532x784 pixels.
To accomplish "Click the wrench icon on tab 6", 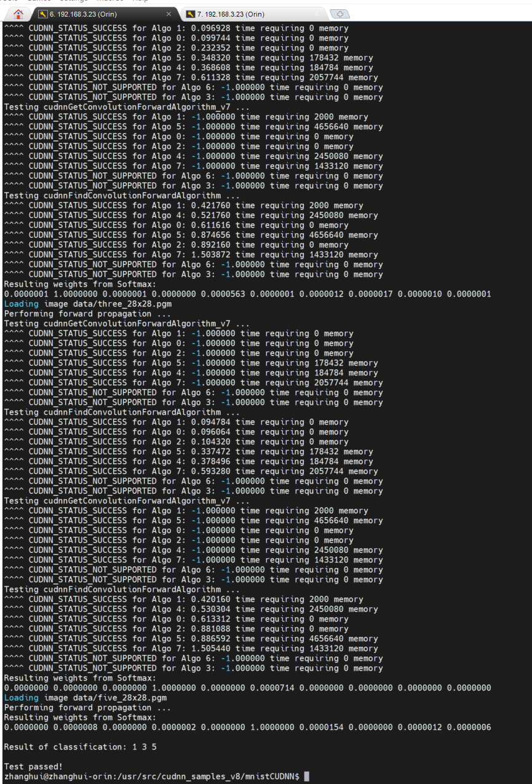I will coord(42,14).
